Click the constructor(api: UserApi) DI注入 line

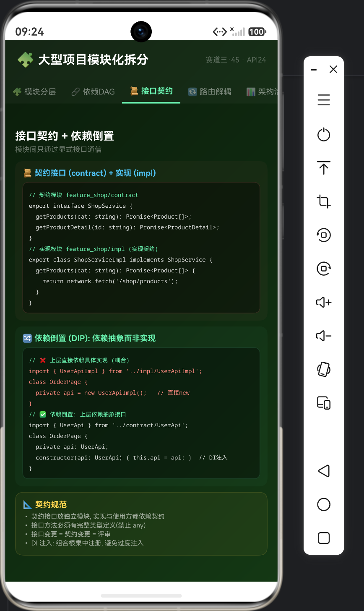(132, 458)
